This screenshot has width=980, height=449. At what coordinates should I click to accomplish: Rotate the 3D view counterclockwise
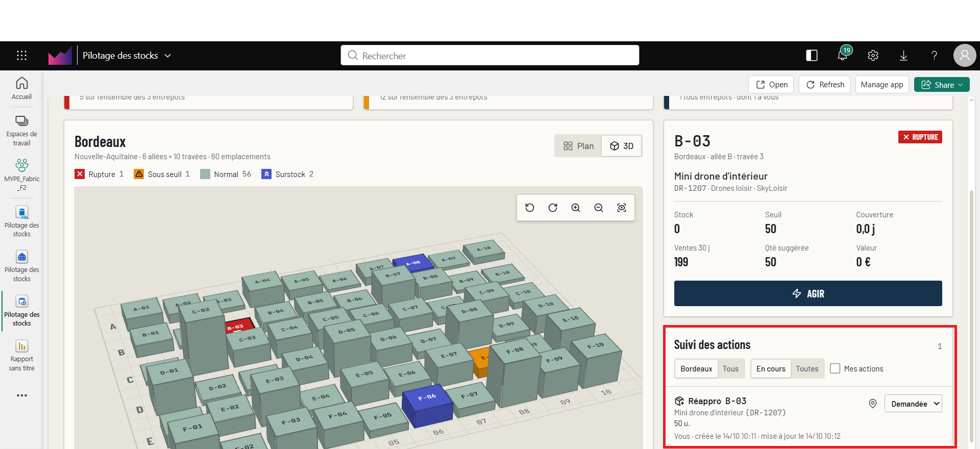point(530,208)
